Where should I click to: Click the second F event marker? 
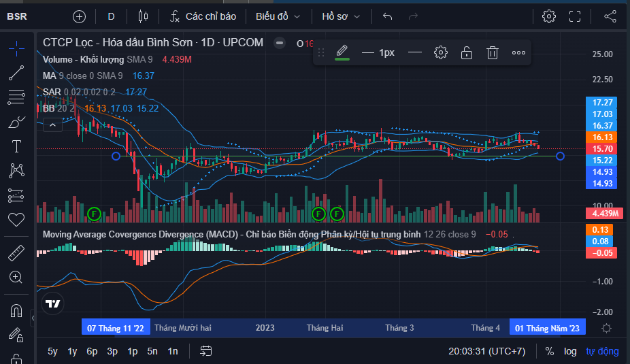318,214
